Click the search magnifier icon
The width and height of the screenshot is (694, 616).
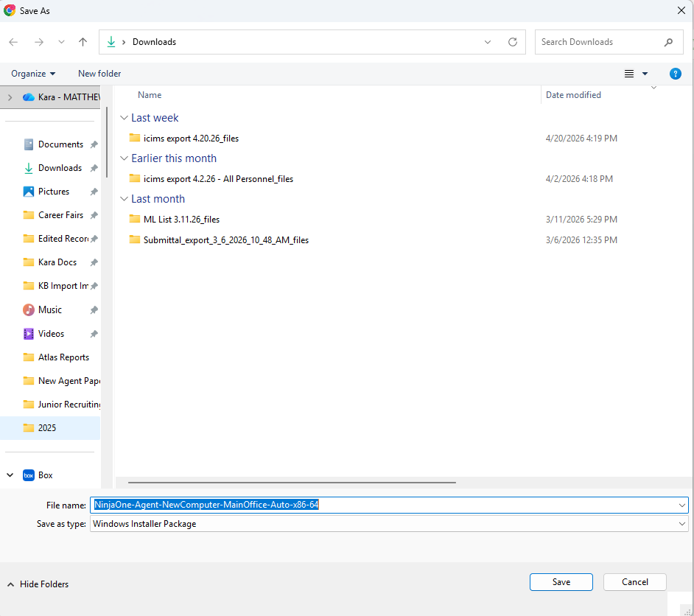tap(668, 42)
